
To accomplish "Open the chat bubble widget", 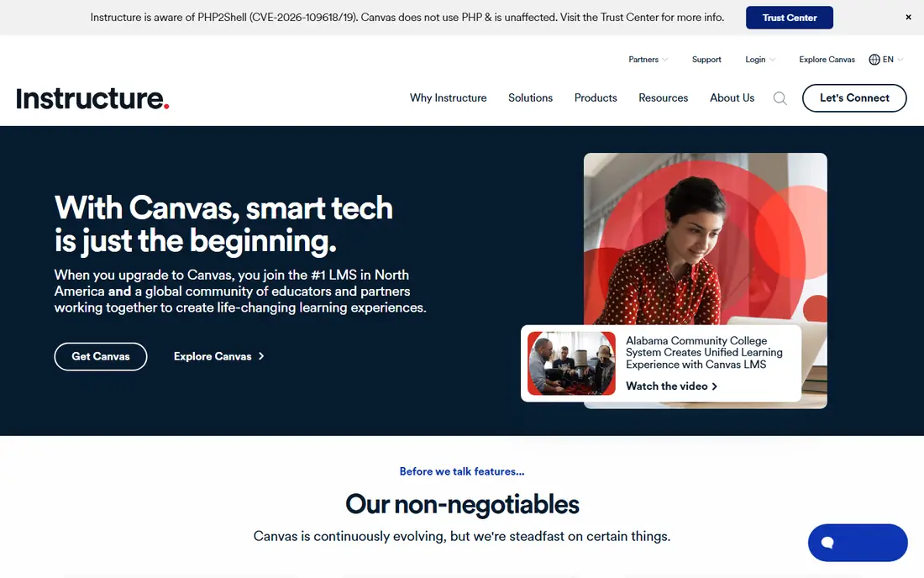I will pos(858,543).
